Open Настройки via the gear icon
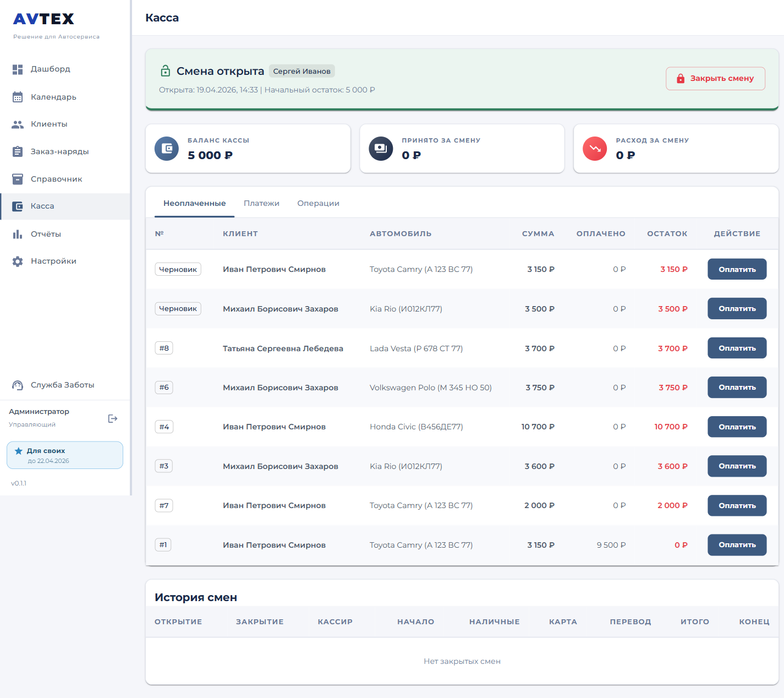784x698 pixels. click(18, 261)
